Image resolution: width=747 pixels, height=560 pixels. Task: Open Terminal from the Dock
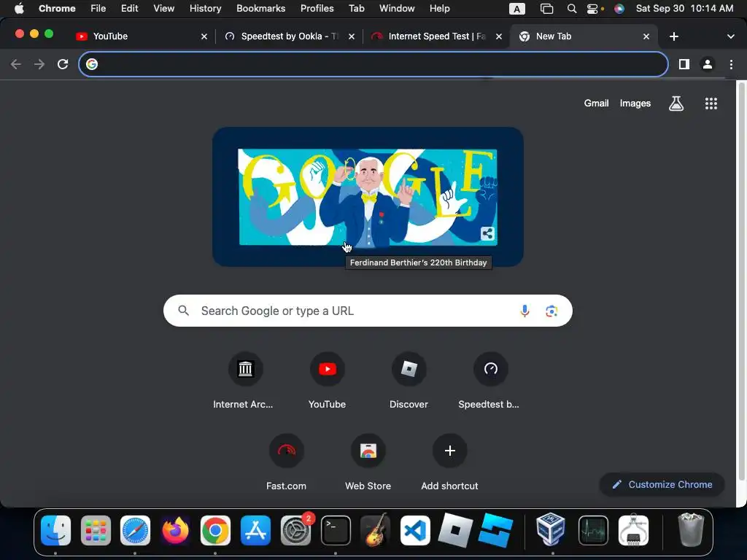pyautogui.click(x=336, y=531)
